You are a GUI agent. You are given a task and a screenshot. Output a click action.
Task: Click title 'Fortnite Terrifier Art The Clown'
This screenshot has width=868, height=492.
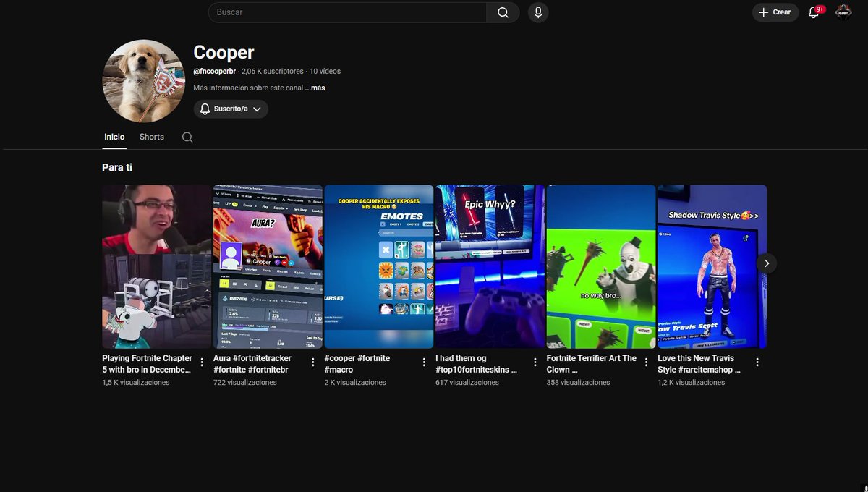tap(592, 364)
